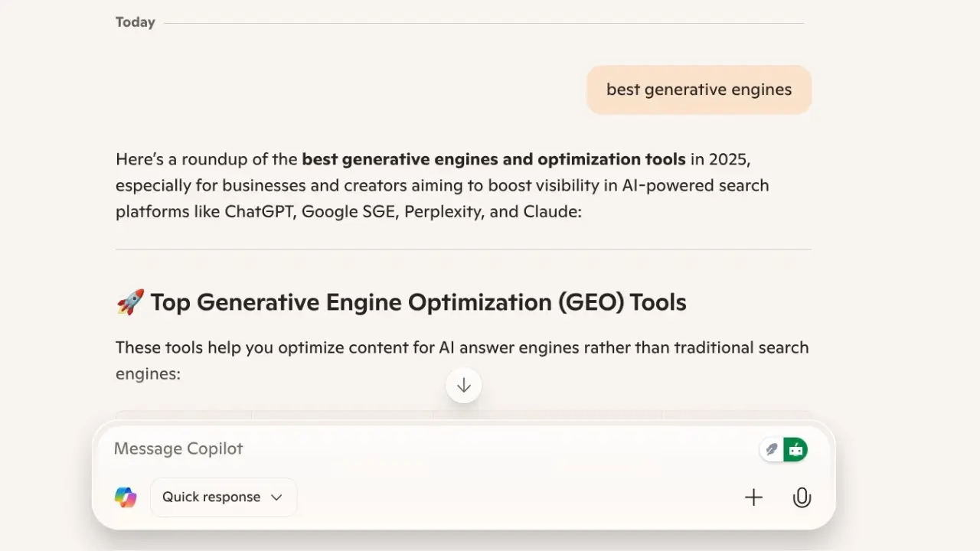The width and height of the screenshot is (980, 551).
Task: Click the plus icon to add an attachment
Action: point(753,497)
